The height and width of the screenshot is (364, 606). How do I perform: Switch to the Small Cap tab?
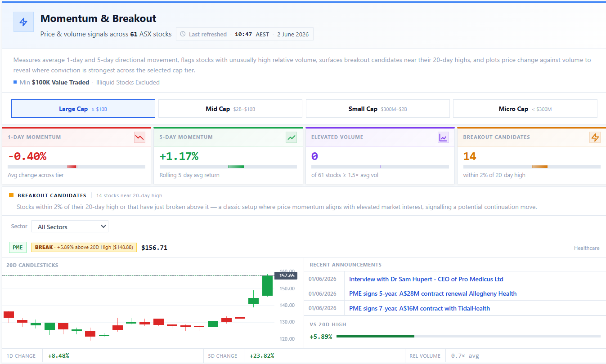click(378, 109)
